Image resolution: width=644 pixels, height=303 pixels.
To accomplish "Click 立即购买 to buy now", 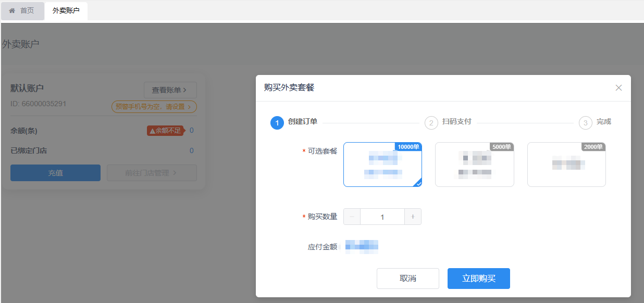I will pyautogui.click(x=478, y=279).
